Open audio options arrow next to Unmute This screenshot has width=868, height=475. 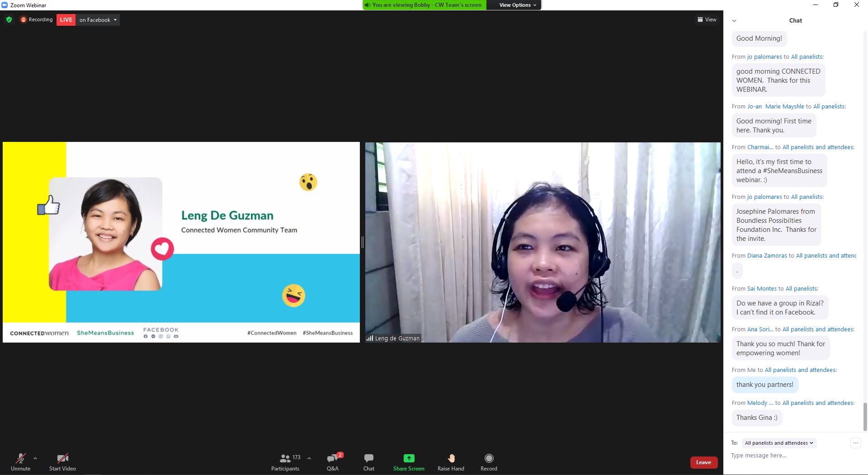click(x=35, y=458)
